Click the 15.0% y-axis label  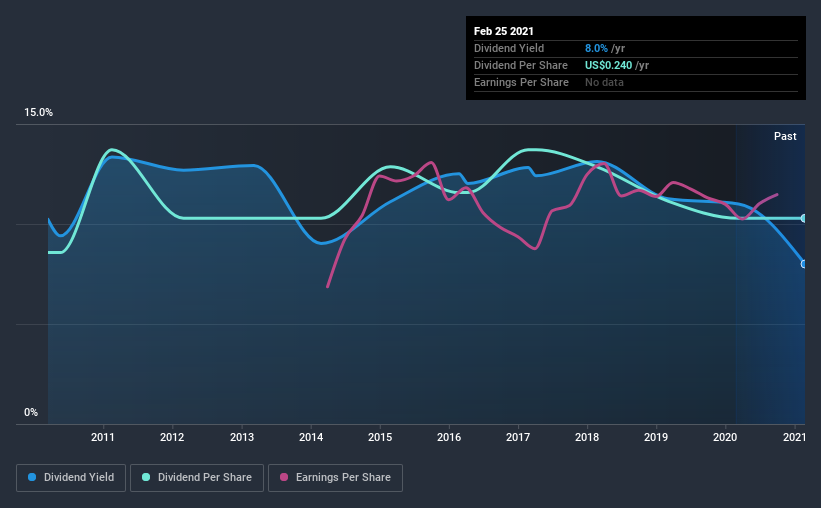[x=38, y=113]
